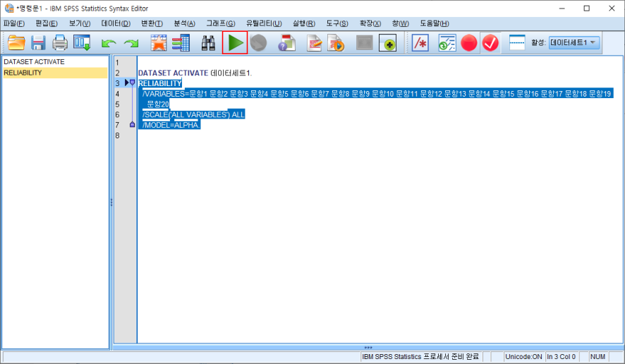Click 문항20 on line 5
This screenshot has width=625, height=364.
[158, 104]
